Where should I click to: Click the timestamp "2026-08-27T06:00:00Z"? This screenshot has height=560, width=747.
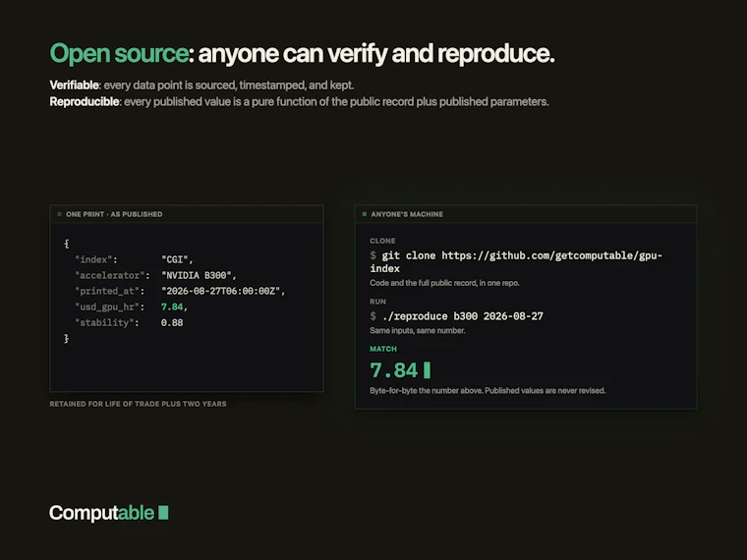[x=223, y=291]
